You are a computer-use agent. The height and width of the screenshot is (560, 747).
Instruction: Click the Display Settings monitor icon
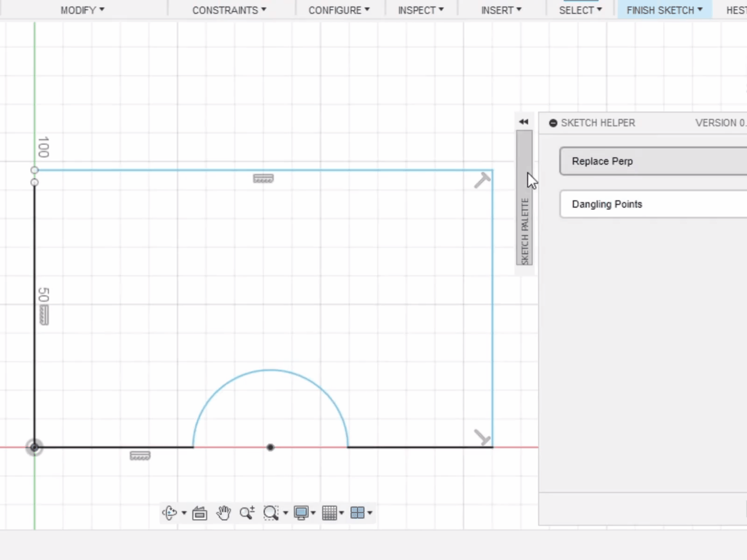click(301, 513)
